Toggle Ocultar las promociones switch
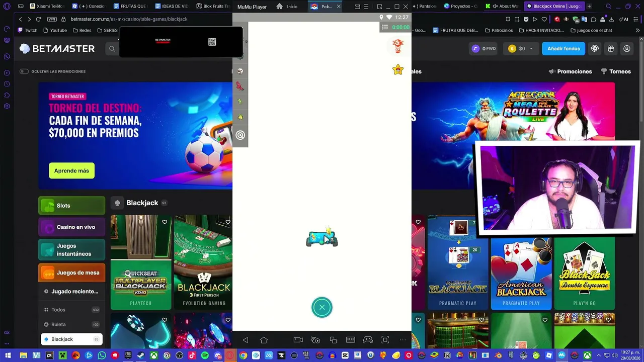 point(24,71)
